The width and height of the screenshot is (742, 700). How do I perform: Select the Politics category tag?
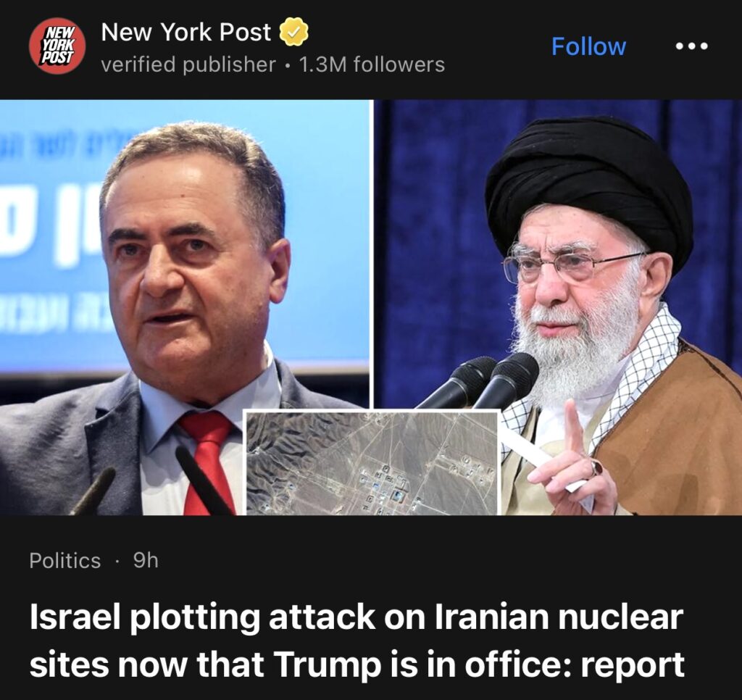64,560
